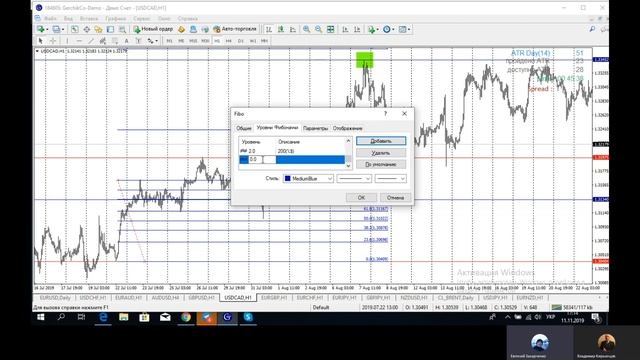Tile windows with the grid icon
The width and height of the screenshot is (640, 360).
click(331, 29)
